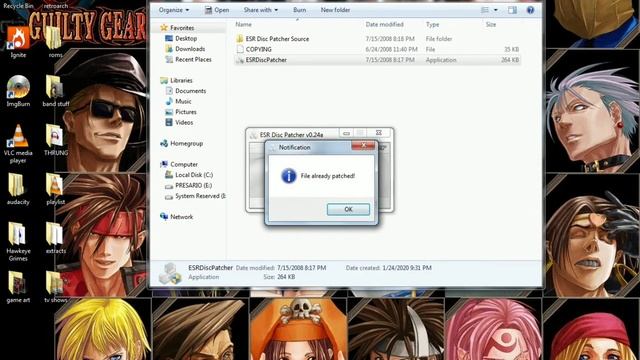The height and width of the screenshot is (360, 640).
Task: Click the Date created value in details pane
Action: click(x=407, y=268)
